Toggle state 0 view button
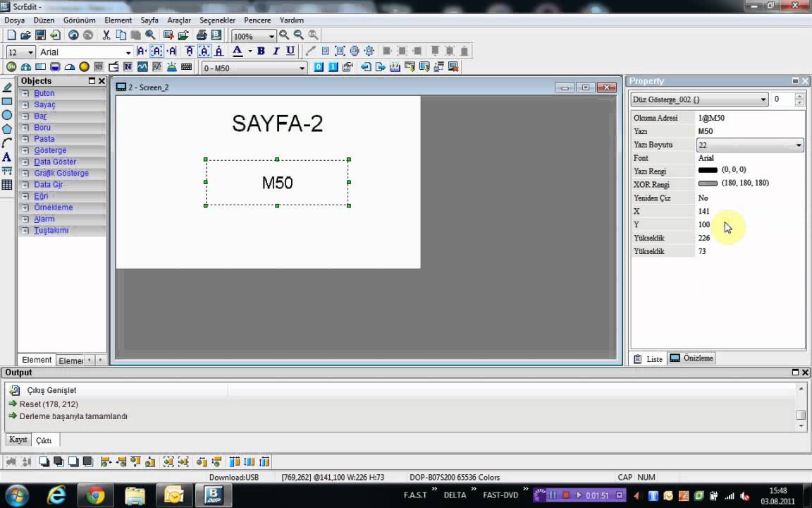 click(319, 67)
